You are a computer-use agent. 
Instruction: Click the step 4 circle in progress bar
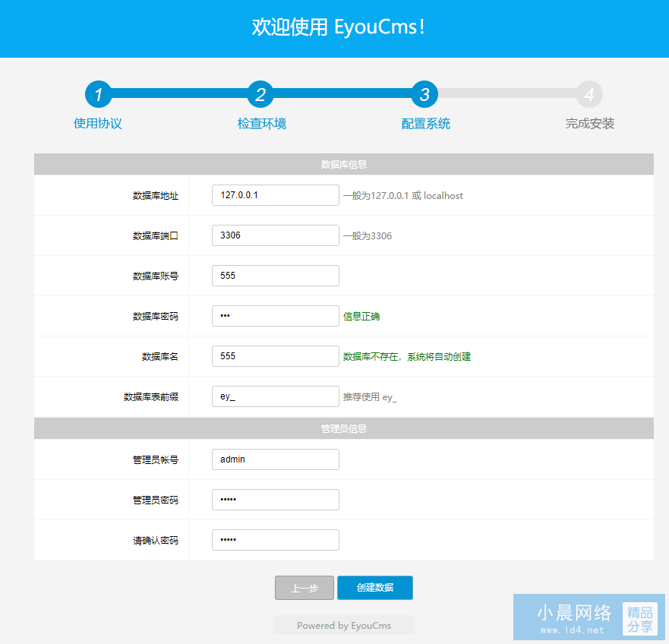pyautogui.click(x=589, y=94)
